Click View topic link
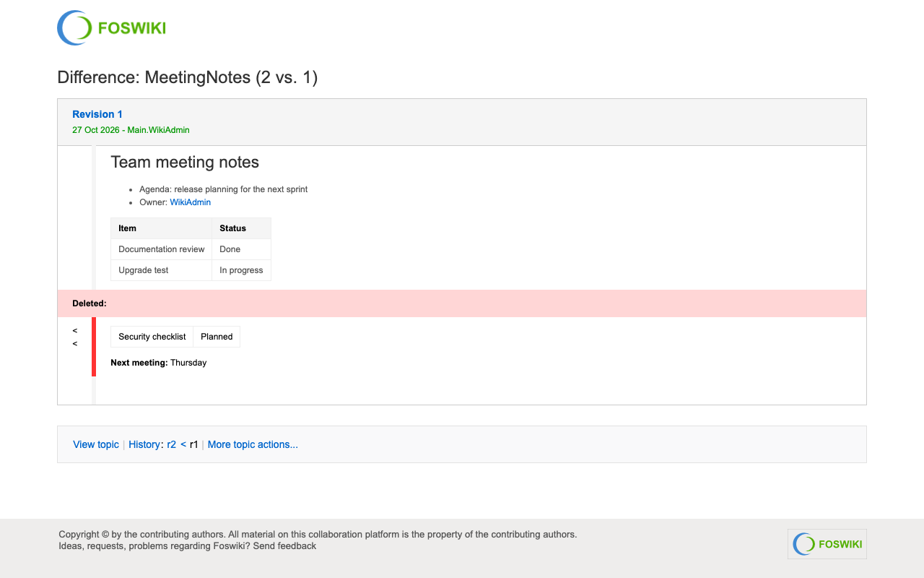This screenshot has height=578, width=924. [x=96, y=444]
